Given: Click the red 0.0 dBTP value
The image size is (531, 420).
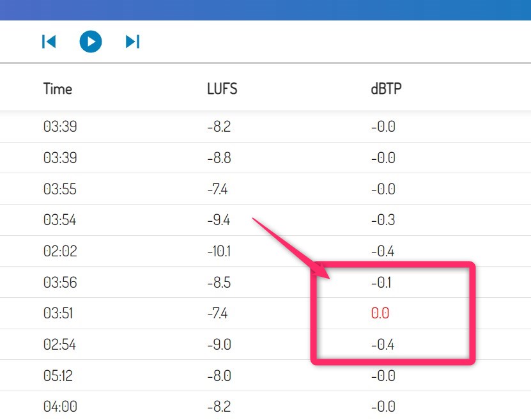Looking at the screenshot, I should click(x=380, y=314).
